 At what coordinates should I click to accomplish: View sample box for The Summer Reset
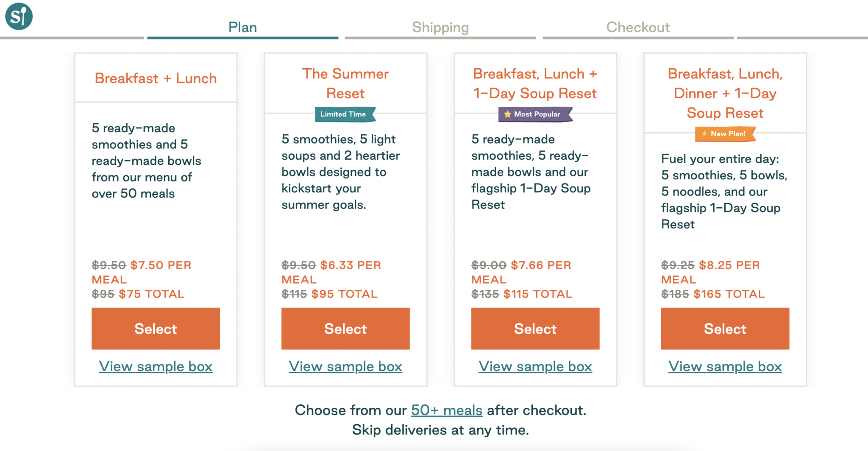point(345,367)
